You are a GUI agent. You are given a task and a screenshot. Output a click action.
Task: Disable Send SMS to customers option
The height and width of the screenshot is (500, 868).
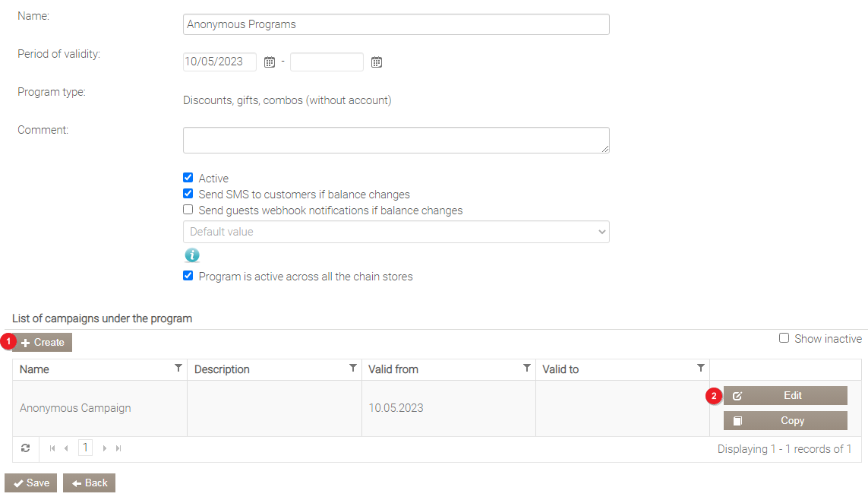tap(188, 194)
